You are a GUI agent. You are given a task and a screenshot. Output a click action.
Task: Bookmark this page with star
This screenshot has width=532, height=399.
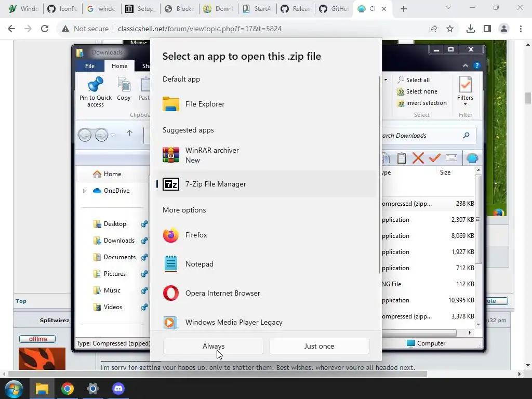(450, 29)
